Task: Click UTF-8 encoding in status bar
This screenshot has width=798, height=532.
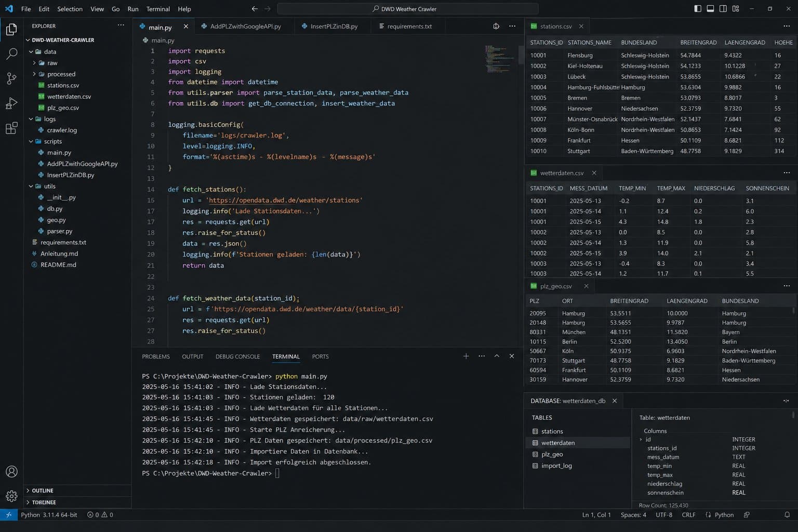Action: (664, 515)
